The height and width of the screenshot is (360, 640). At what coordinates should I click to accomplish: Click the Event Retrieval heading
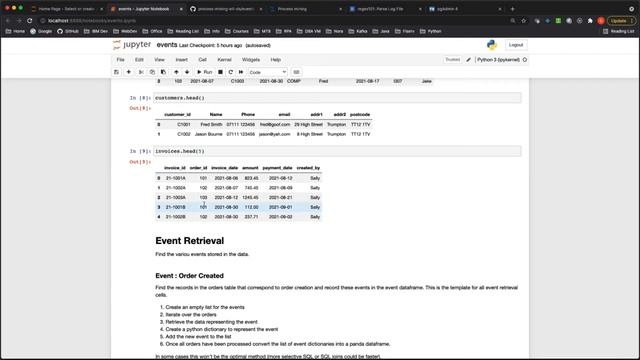[190, 241]
